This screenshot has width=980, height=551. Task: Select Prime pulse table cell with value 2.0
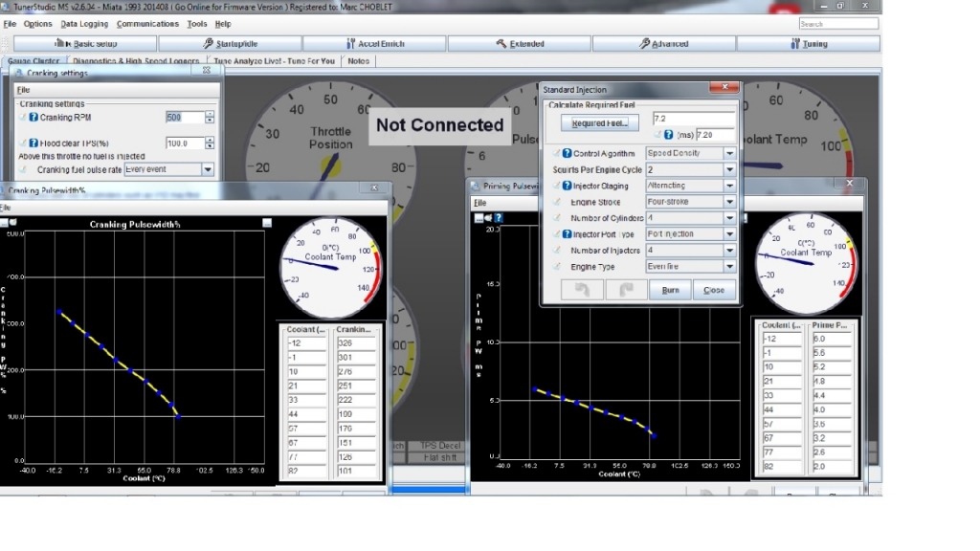(832, 467)
